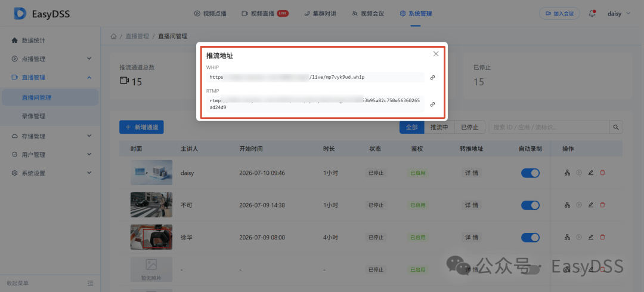The height and width of the screenshot is (292, 644).
Task: Edit the daisy channel row
Action: [x=590, y=173]
